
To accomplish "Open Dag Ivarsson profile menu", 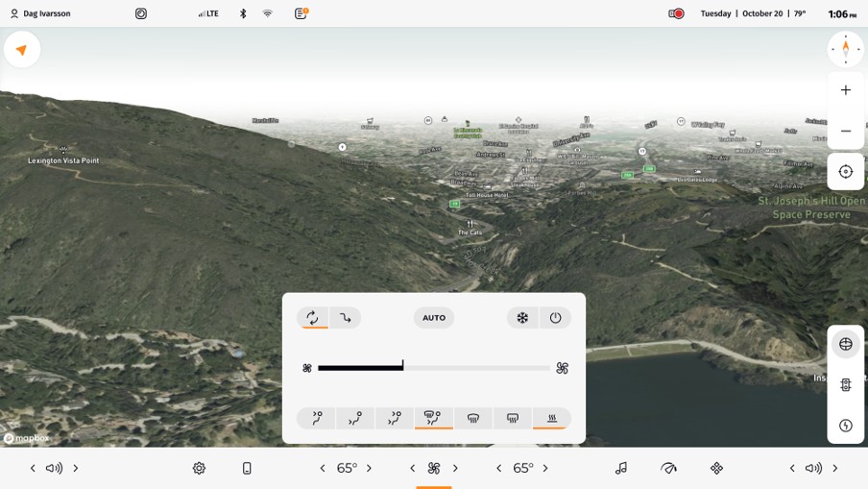I will (x=40, y=13).
